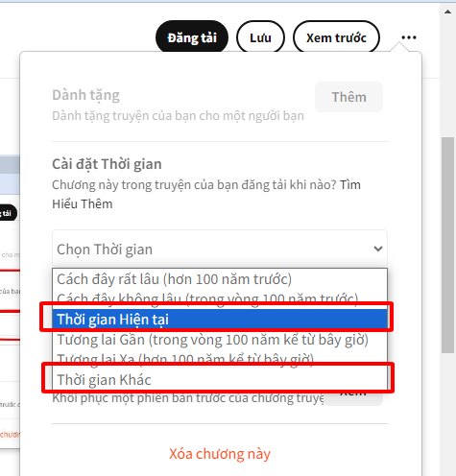Screen dimensions: 456x476
Task: Expand the Chọn Thời gian dropdown
Action: point(220,249)
